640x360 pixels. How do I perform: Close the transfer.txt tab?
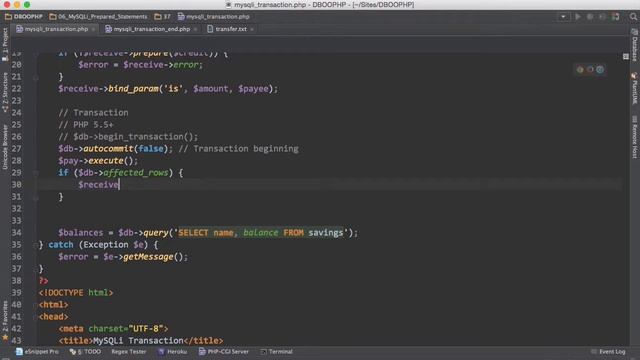tap(252, 29)
